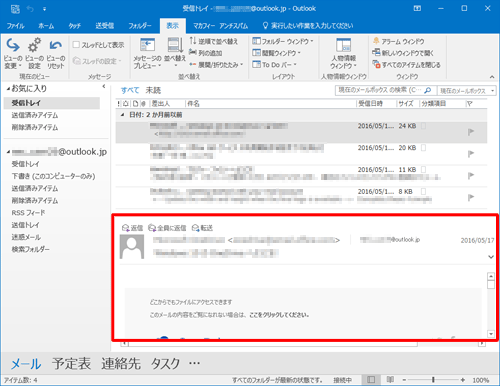The width and height of the screenshot is (500, 386).
Task: Open ビューの設定 (View Settings) gear icon
Action: 34,45
